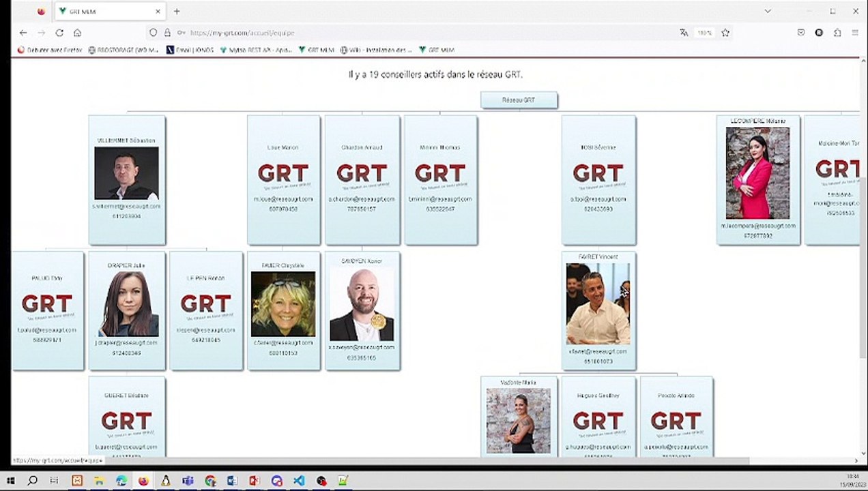Open the Email IONOS bookmark

coord(190,50)
